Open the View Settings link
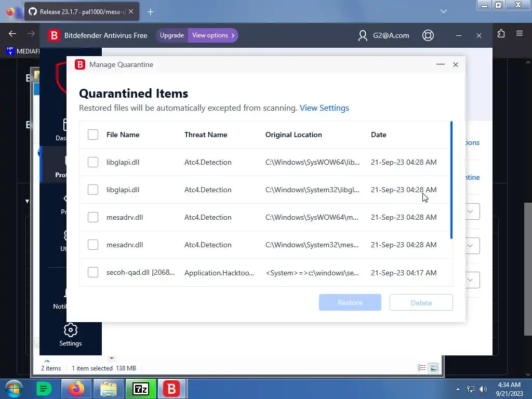This screenshot has height=399, width=532. (x=324, y=108)
